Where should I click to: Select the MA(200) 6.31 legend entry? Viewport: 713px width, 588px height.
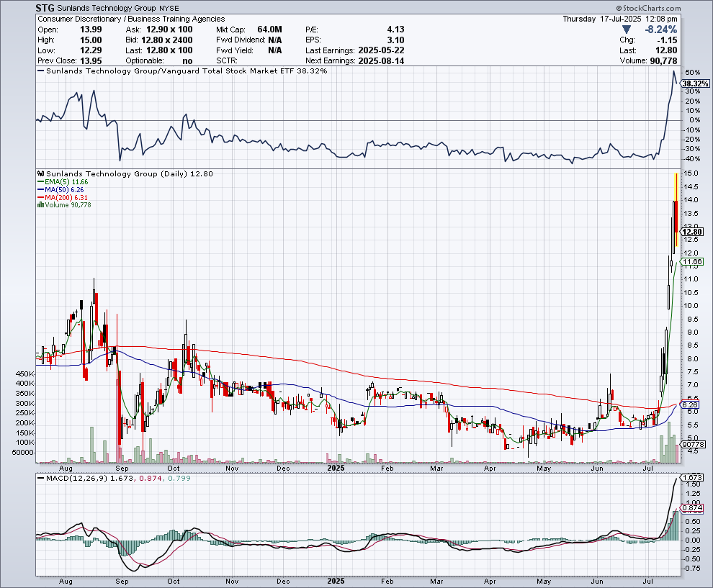[63, 198]
